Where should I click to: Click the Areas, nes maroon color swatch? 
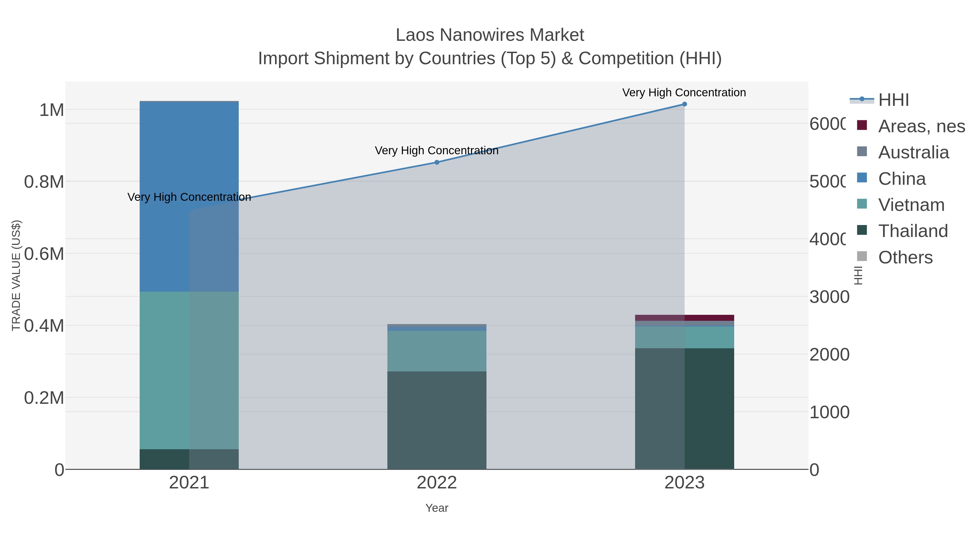click(862, 125)
